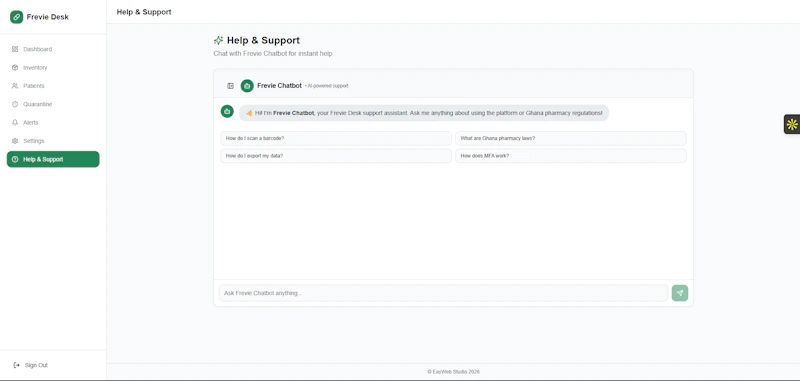Viewport: 800px width, 381px height.
Task: Select the Help & Support sidebar item
Action: (53, 159)
